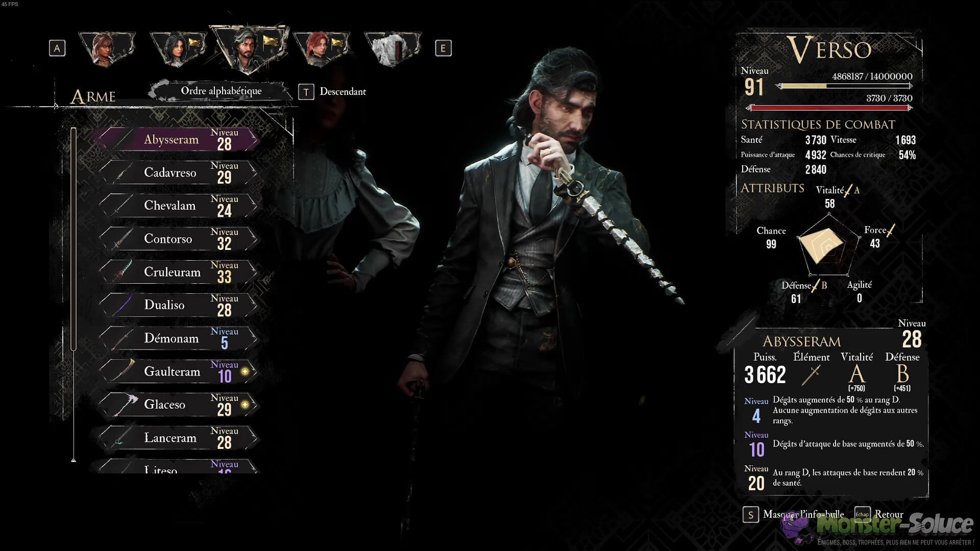This screenshot has width=980, height=551.
Task: Select the second character portrait with dark hair
Action: pyautogui.click(x=178, y=48)
